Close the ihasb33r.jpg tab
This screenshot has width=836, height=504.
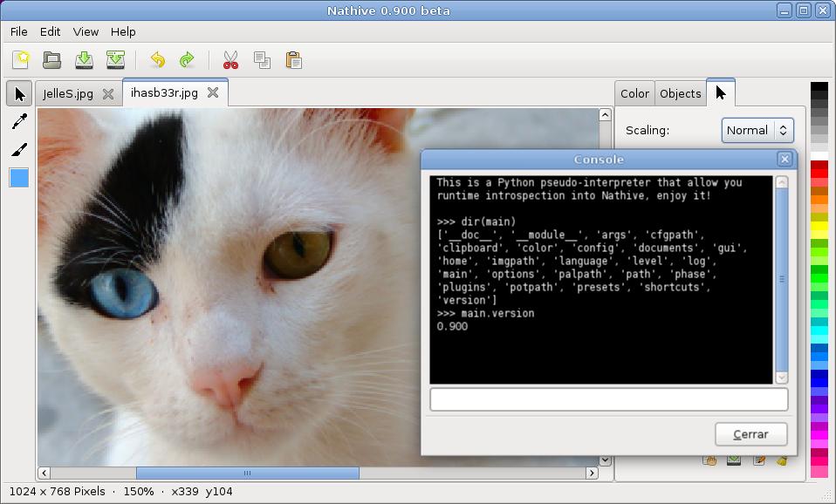pos(213,92)
